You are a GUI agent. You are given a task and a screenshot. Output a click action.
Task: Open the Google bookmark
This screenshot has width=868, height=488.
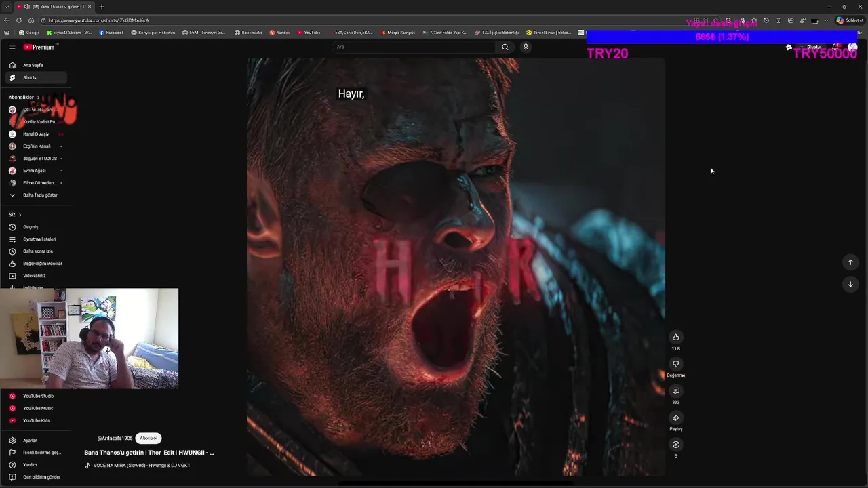click(29, 33)
